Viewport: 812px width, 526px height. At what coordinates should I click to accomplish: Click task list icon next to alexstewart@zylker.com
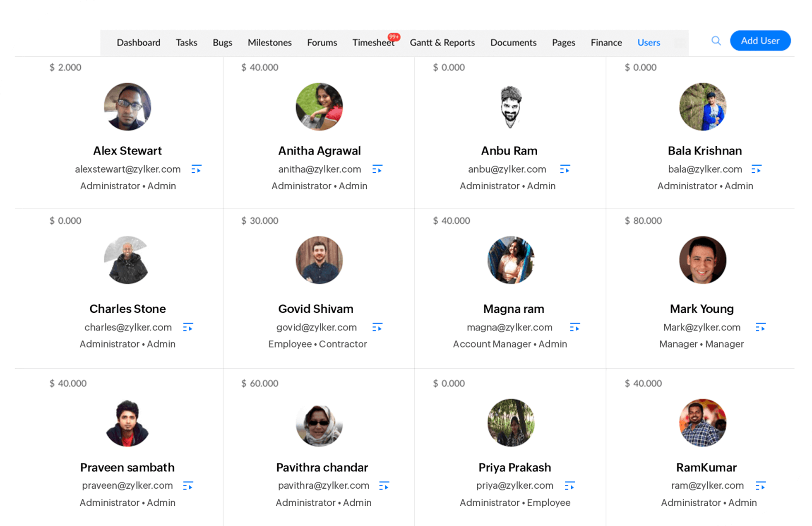[196, 169]
